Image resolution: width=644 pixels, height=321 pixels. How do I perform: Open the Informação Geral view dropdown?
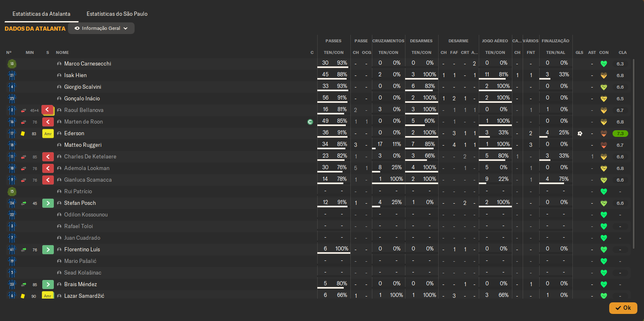pos(101,28)
